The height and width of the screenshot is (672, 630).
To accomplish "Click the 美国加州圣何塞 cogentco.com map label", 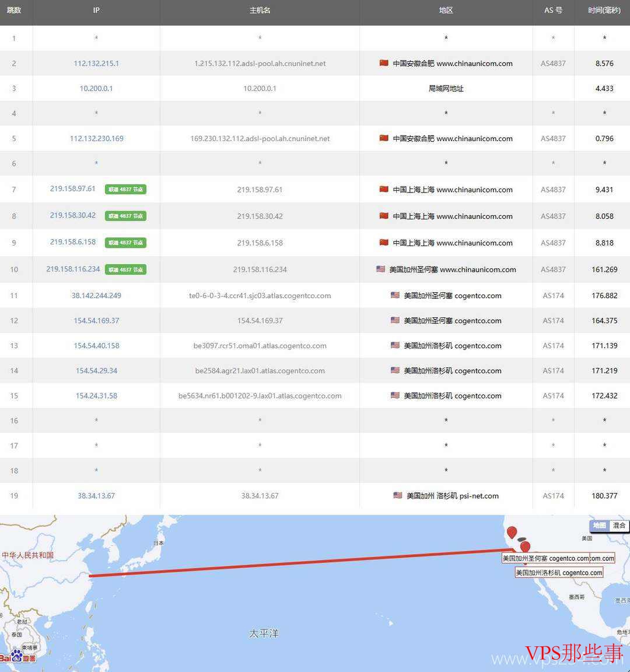I will click(545, 558).
